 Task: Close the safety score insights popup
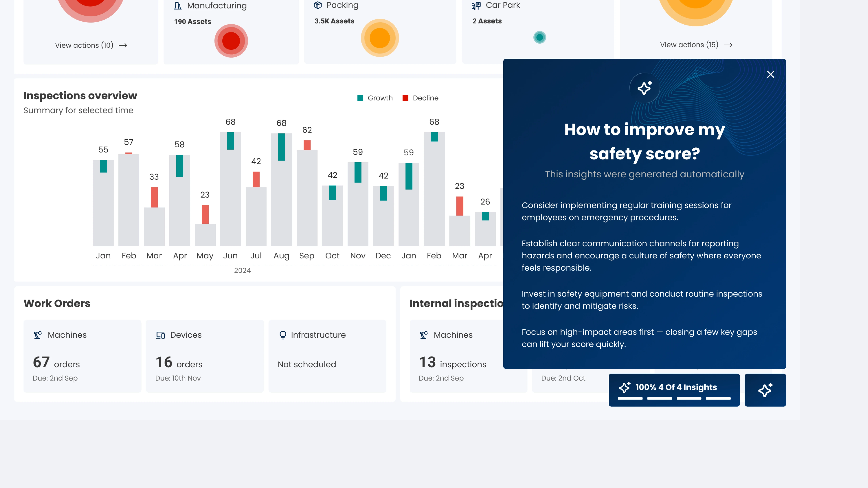(x=770, y=74)
